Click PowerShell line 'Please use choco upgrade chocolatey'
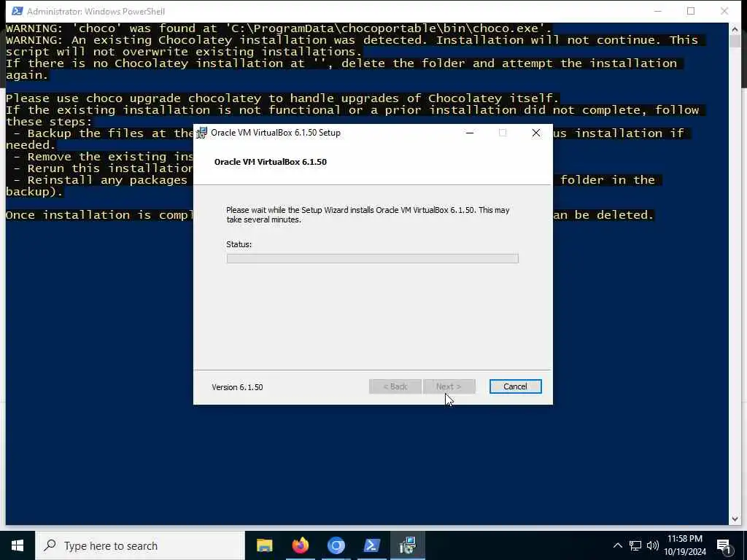747x560 pixels. tap(282, 98)
